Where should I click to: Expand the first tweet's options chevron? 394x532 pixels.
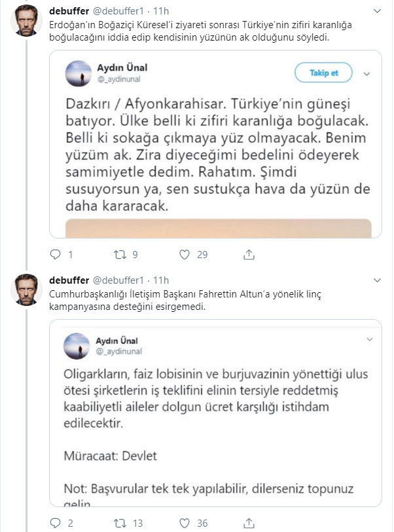(x=378, y=11)
